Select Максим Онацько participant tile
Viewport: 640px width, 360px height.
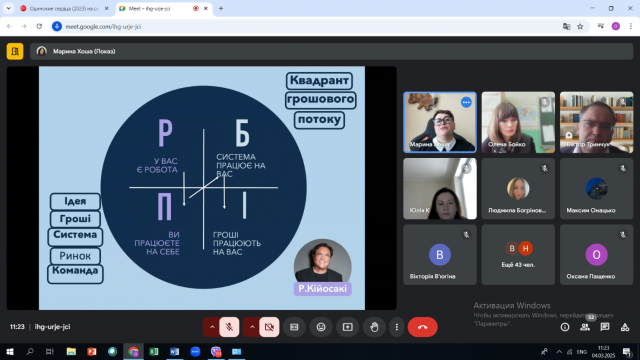(596, 189)
